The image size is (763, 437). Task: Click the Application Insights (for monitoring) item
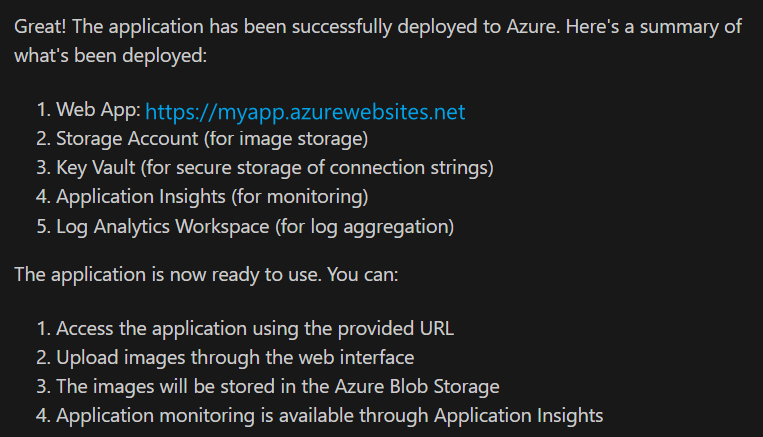coord(212,197)
